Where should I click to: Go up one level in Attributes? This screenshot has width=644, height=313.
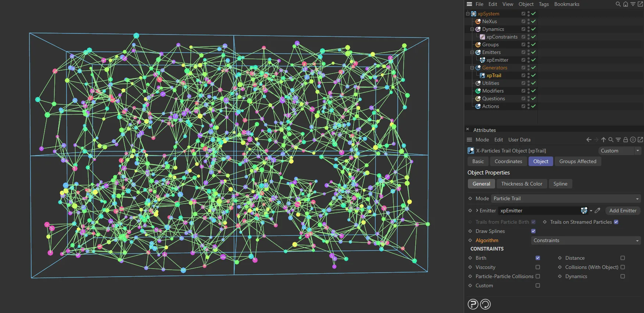[604, 140]
